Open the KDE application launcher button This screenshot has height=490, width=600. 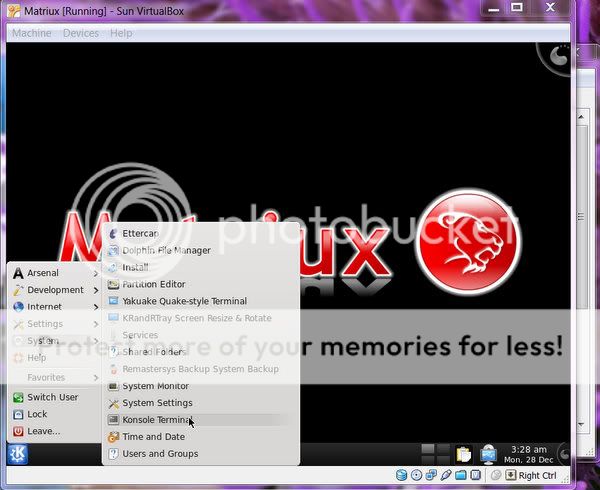[18, 454]
